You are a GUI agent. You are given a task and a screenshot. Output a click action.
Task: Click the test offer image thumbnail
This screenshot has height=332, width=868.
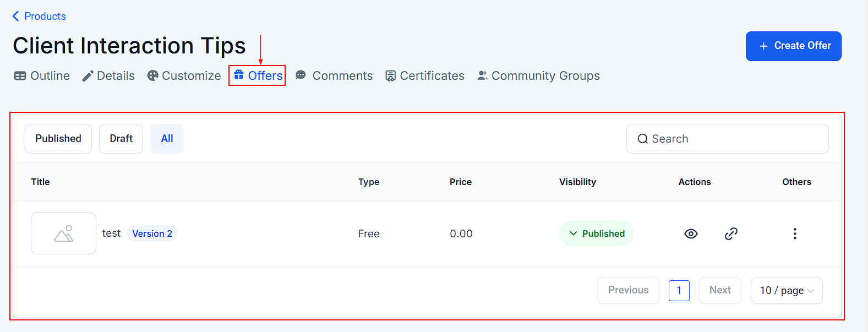[63, 233]
